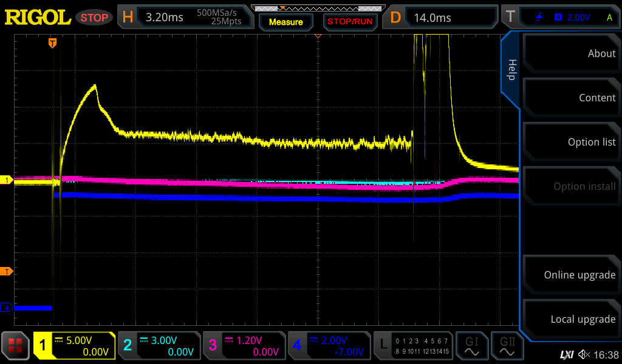Open the horizontal timebase box showing 3.20ms
The image size is (622, 364).
pos(185,17)
